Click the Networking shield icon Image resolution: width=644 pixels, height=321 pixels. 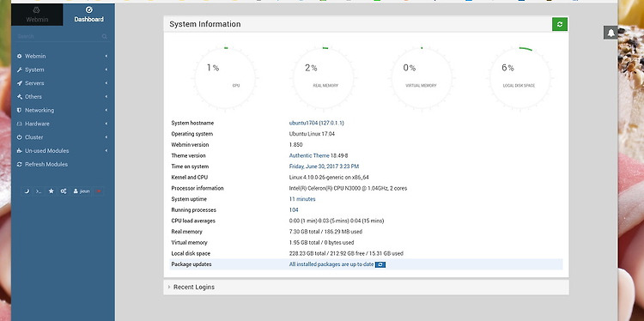pyautogui.click(x=19, y=111)
